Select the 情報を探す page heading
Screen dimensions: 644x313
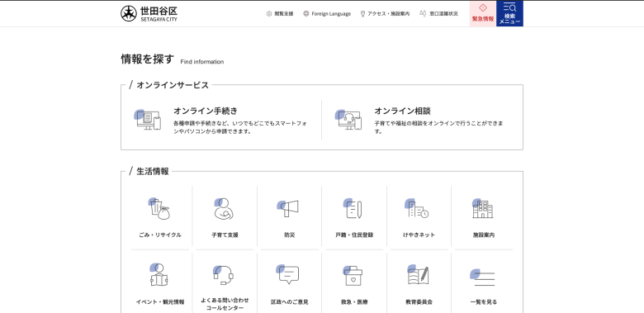148,59
